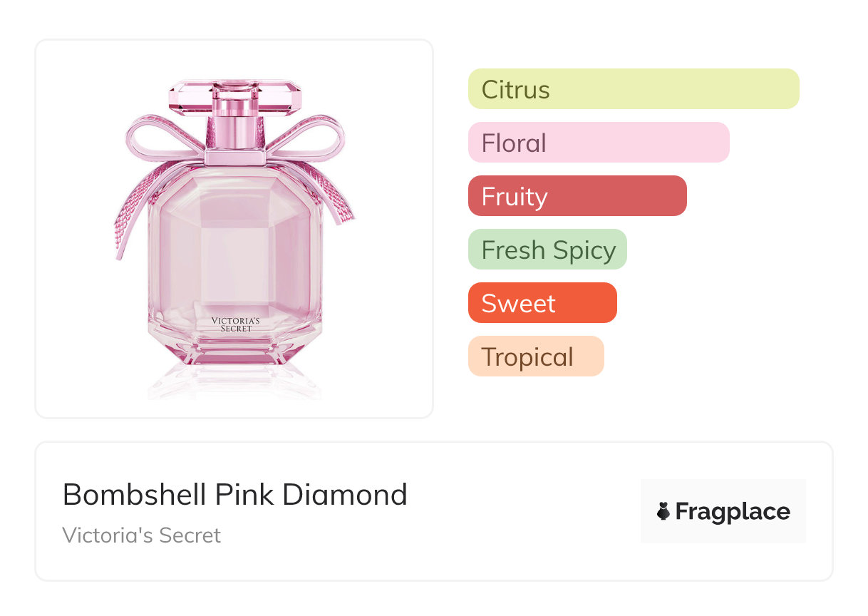Image resolution: width=868 pixels, height=616 pixels.
Task: Click the Victoria's Secret brand name below title
Action: tap(141, 535)
